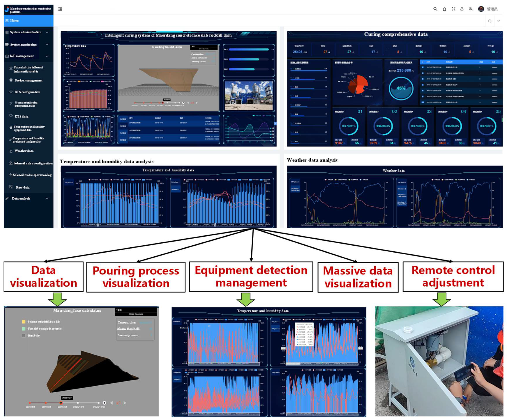Image resolution: width=508 pixels, height=420 pixels.
Task: Open DTS data in the sidebar
Action: tap(21, 116)
